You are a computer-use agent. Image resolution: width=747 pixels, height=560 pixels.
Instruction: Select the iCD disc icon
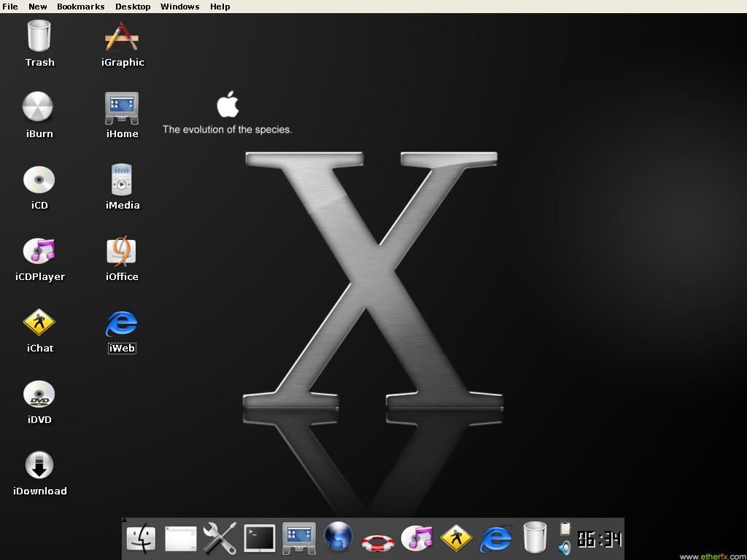tap(39, 180)
